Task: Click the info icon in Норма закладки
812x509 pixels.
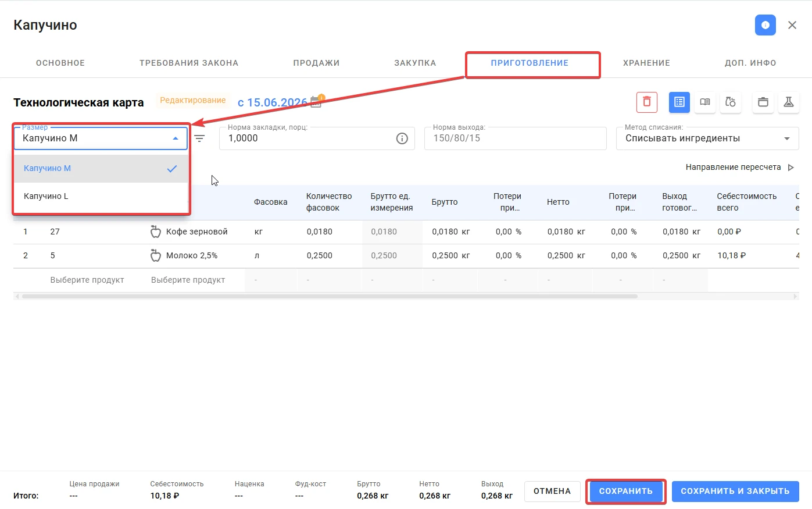Action: coord(402,138)
